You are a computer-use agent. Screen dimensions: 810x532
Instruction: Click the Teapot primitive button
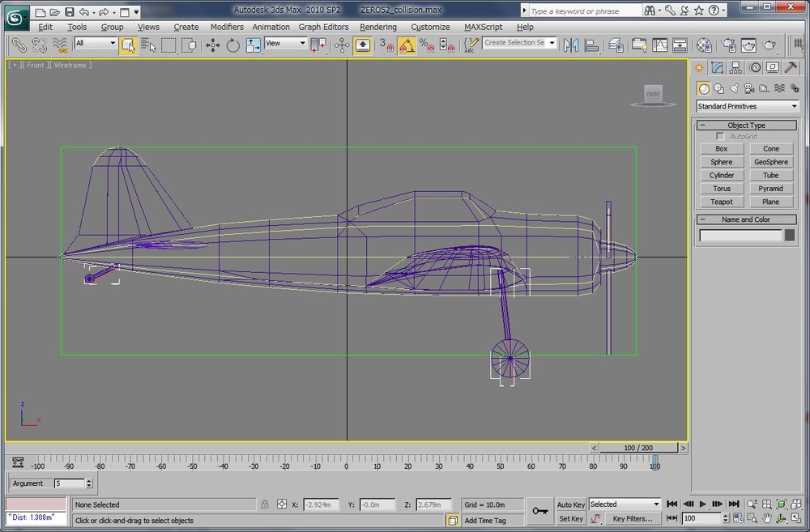coord(721,202)
